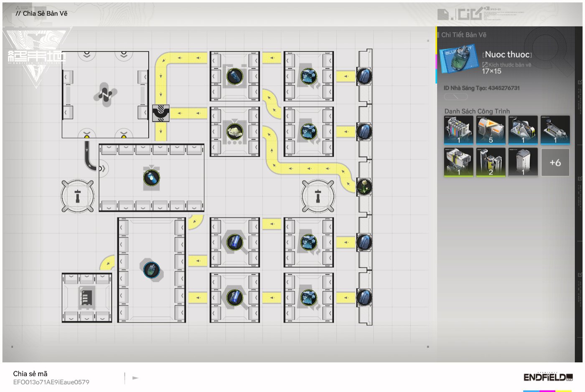Click the share code EFO013o71AE9iEaue0579

click(51, 382)
